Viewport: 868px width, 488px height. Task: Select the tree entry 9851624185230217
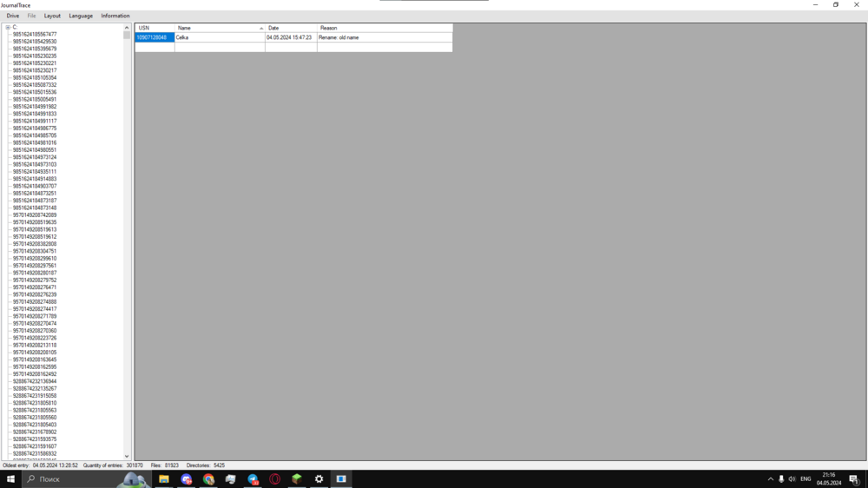click(x=35, y=70)
